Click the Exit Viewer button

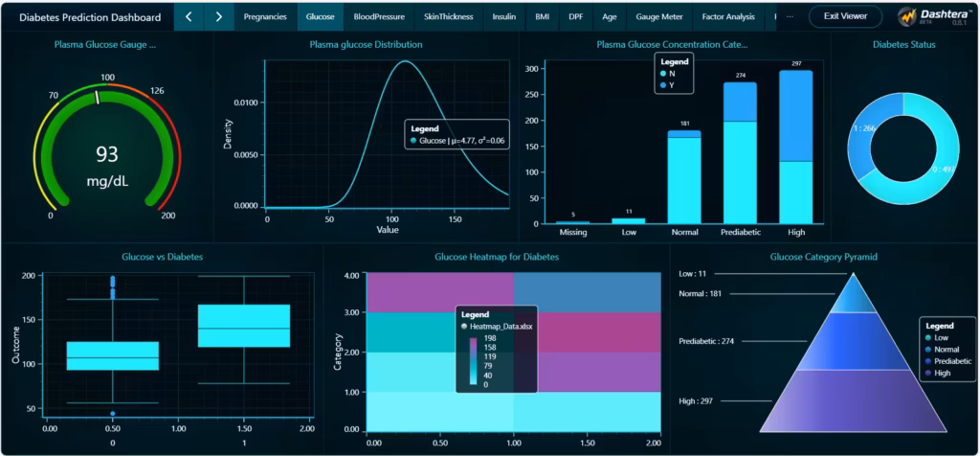(845, 16)
